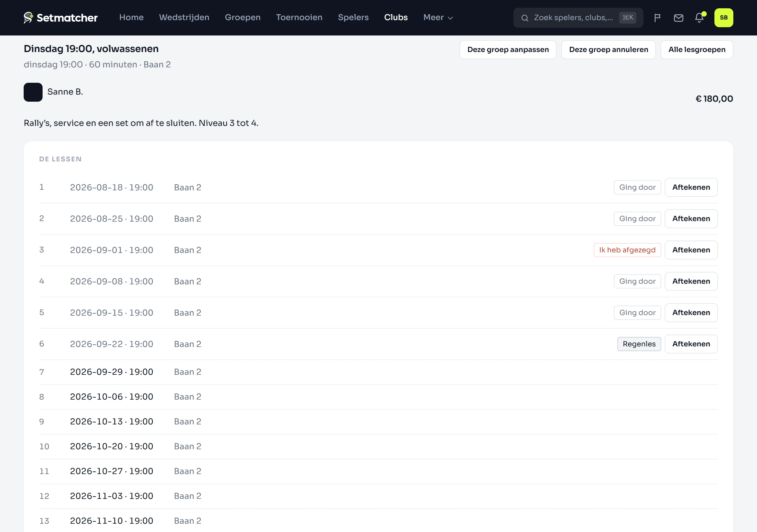
Task: Open the Toernooien menu item
Action: pos(299,17)
